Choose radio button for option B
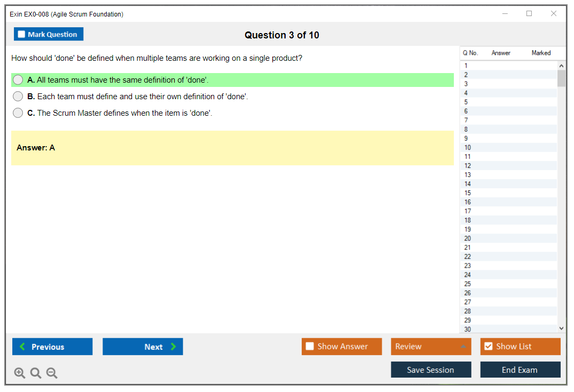The width and height of the screenshot is (574, 392). pyautogui.click(x=18, y=97)
